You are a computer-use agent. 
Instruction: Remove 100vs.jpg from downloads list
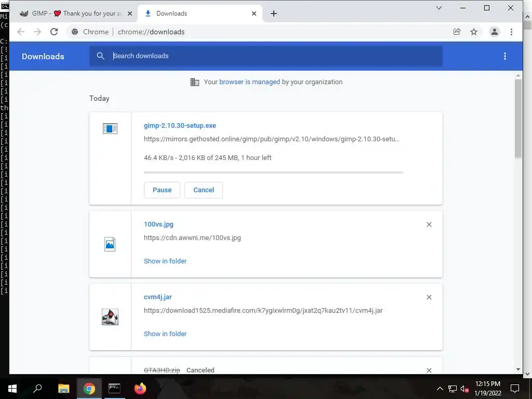(x=429, y=224)
